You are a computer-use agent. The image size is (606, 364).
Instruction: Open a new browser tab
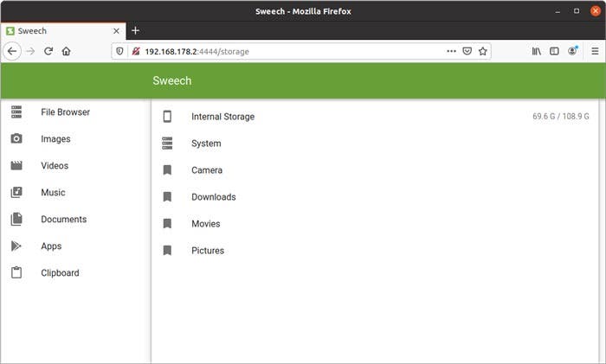(135, 30)
